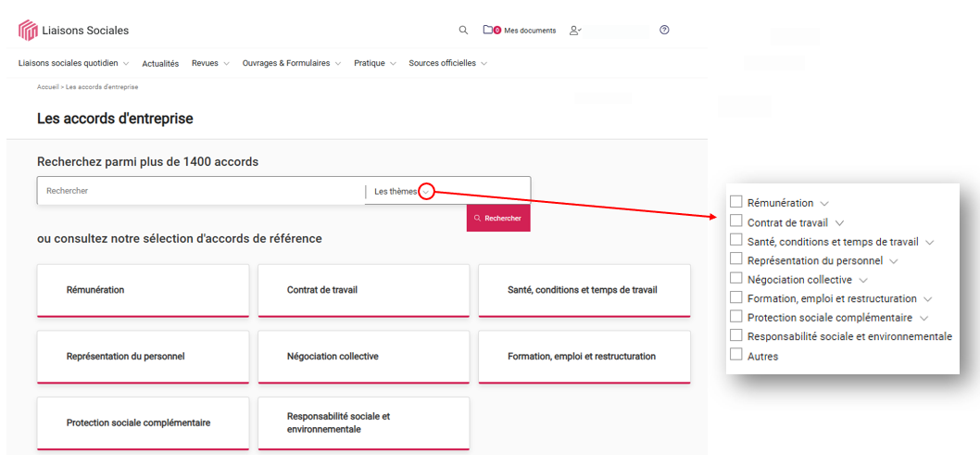The width and height of the screenshot is (980, 466).
Task: Open the help question mark icon
Action: tap(664, 30)
